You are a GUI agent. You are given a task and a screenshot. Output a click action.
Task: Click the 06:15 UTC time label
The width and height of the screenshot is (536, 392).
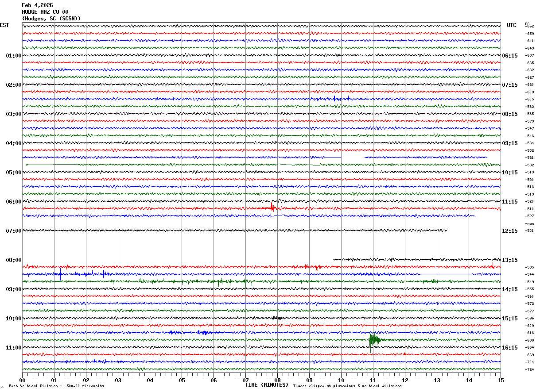click(509, 56)
